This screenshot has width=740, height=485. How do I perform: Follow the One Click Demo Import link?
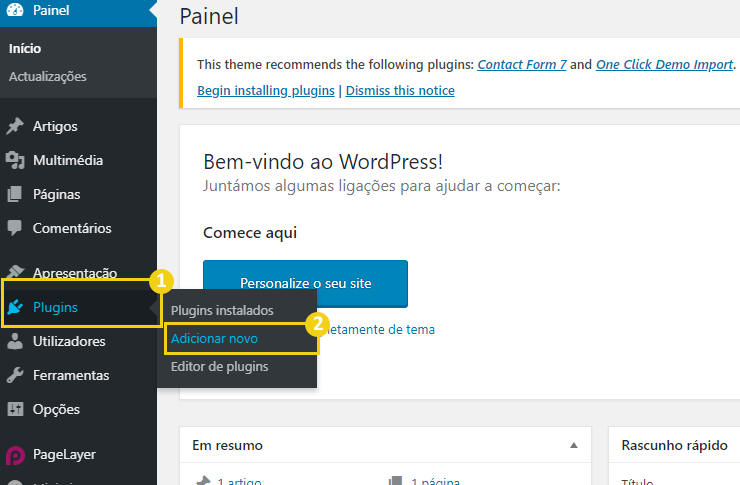pyautogui.click(x=664, y=65)
